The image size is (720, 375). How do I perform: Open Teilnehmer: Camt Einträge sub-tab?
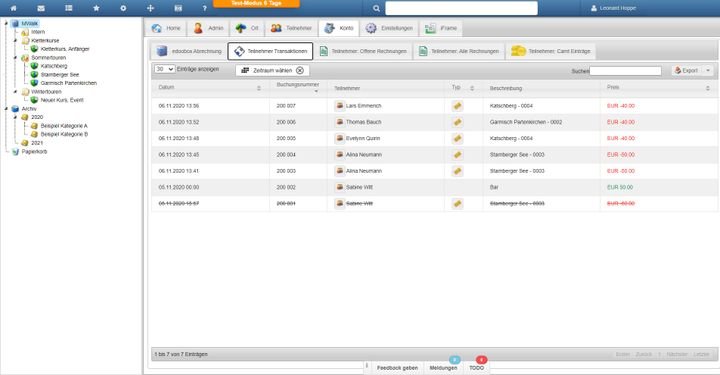click(551, 51)
